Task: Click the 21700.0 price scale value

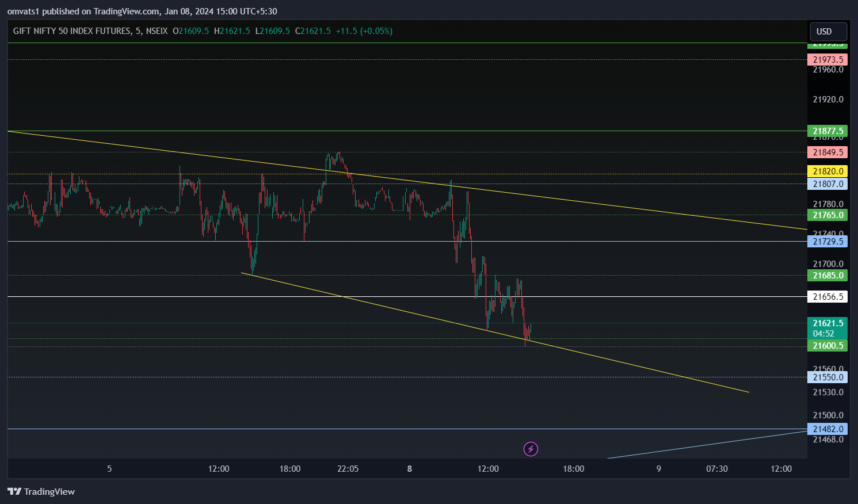Action: [x=828, y=264]
